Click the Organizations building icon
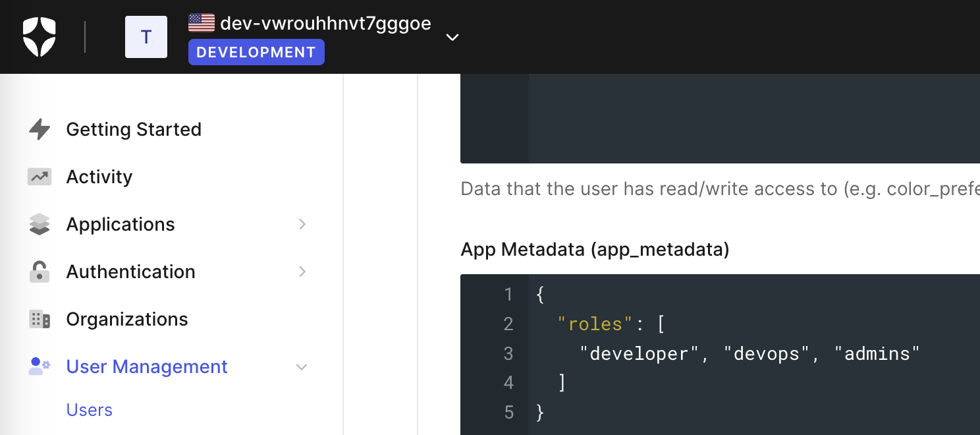980x435 pixels. [40, 319]
